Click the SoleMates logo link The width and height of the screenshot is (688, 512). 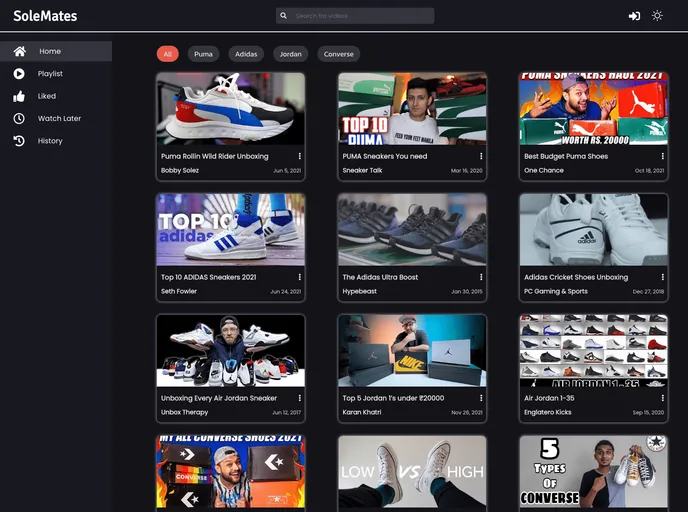pos(45,16)
